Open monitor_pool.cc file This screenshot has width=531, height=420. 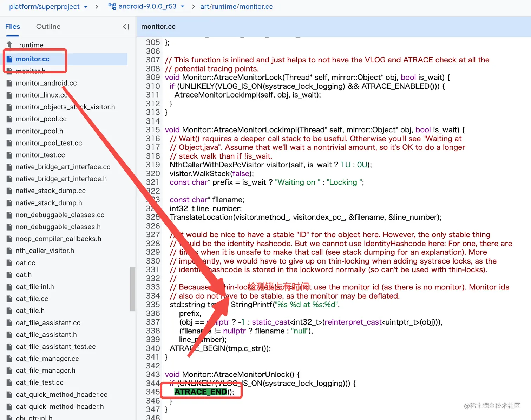tap(41, 119)
